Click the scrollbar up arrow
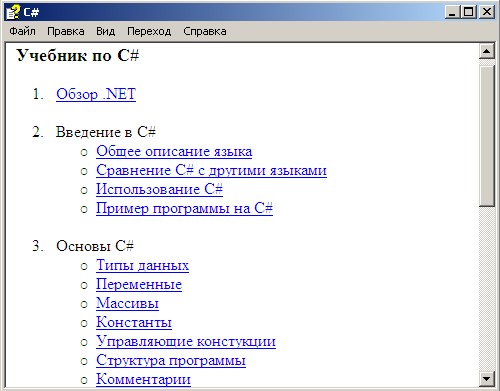Image resolution: width=500 pixels, height=391 pixels. tap(487, 51)
